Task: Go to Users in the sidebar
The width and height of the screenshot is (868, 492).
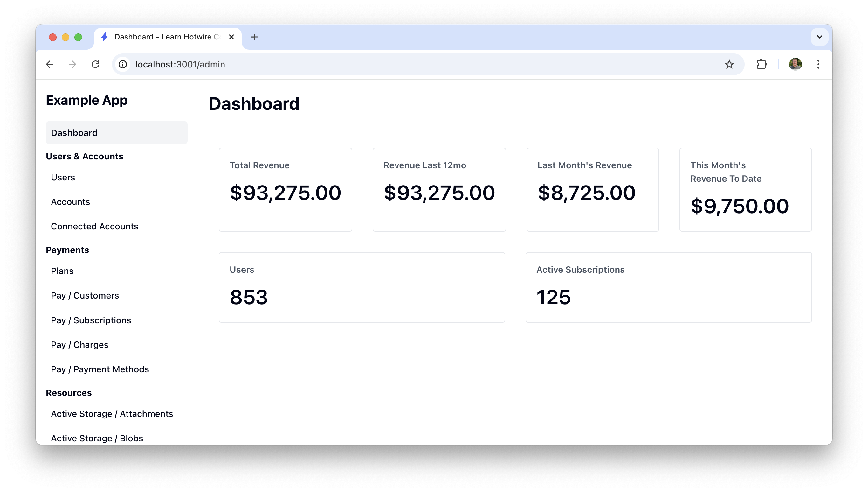Action: coord(63,177)
